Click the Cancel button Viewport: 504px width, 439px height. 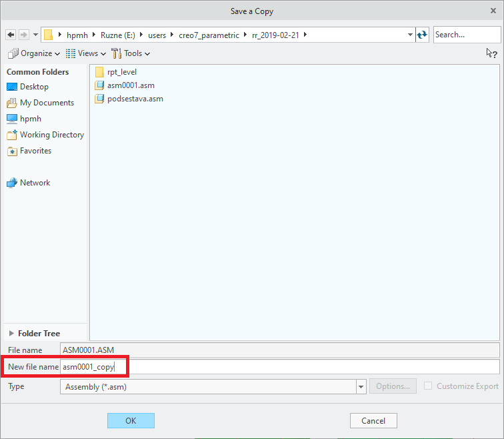click(x=373, y=421)
